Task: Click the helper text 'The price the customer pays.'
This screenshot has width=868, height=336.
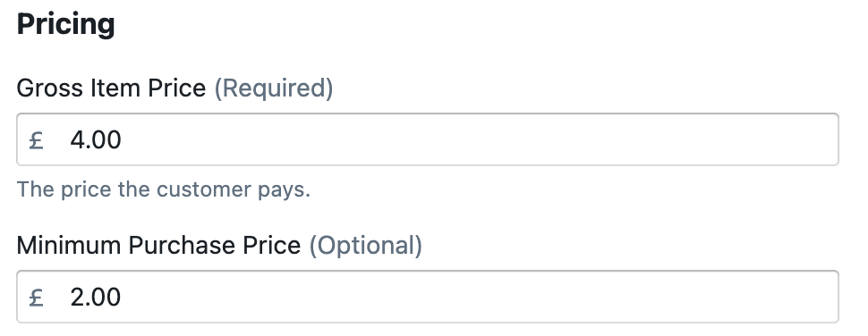Action: tap(164, 189)
